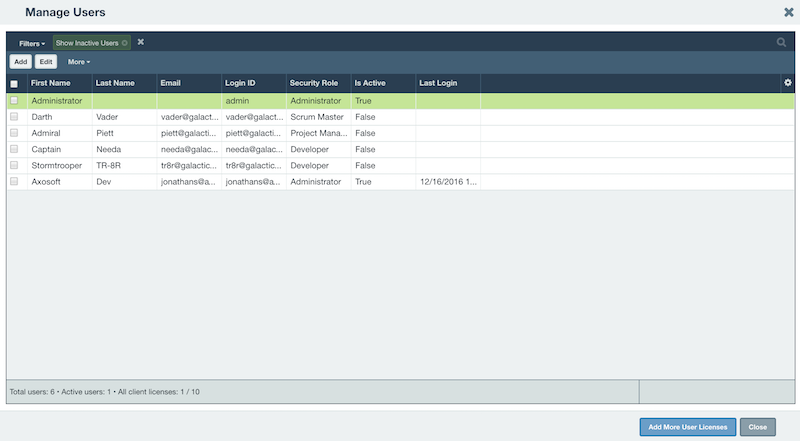Click the Add user button
This screenshot has width=800, height=441.
tap(20, 62)
